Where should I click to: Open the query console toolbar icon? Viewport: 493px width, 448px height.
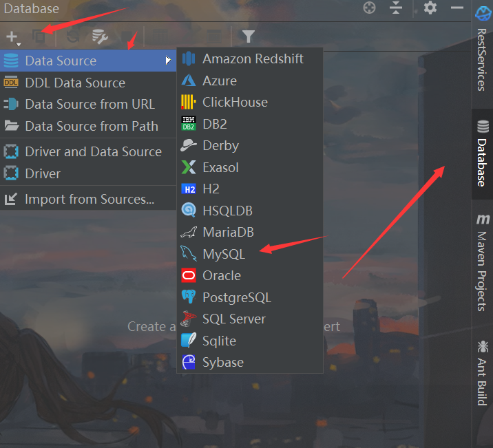tap(214, 36)
